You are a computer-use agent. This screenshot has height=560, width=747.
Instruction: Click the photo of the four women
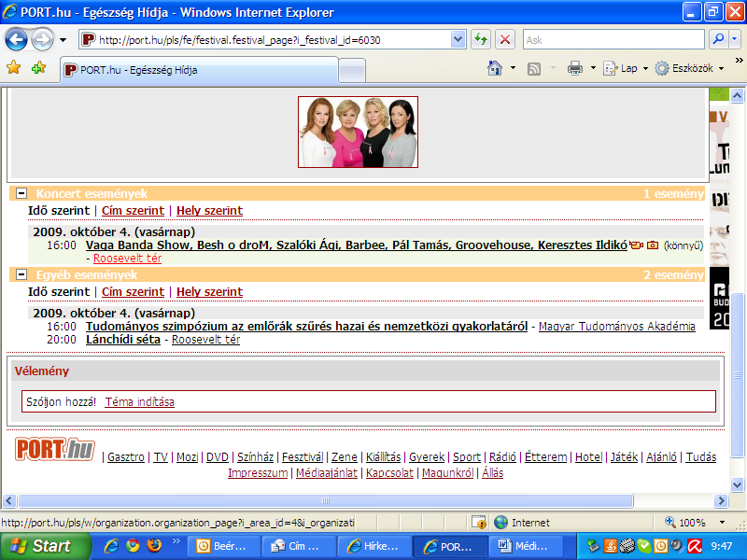click(x=358, y=132)
